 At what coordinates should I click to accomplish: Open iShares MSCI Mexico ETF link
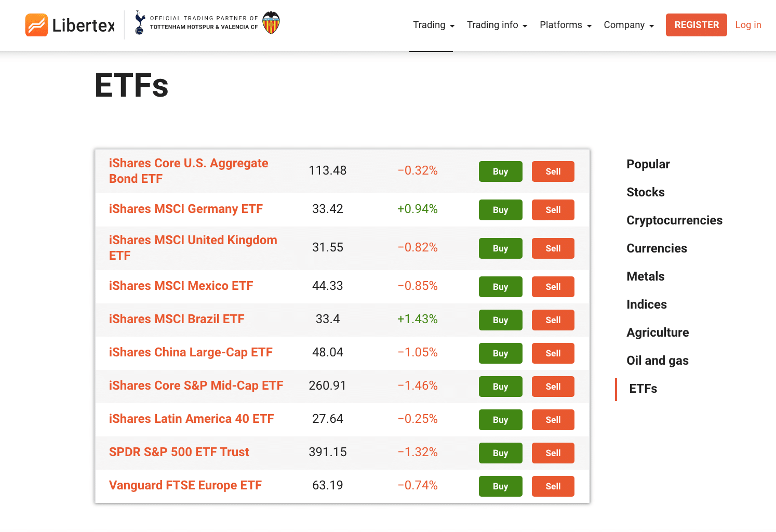[x=181, y=286]
